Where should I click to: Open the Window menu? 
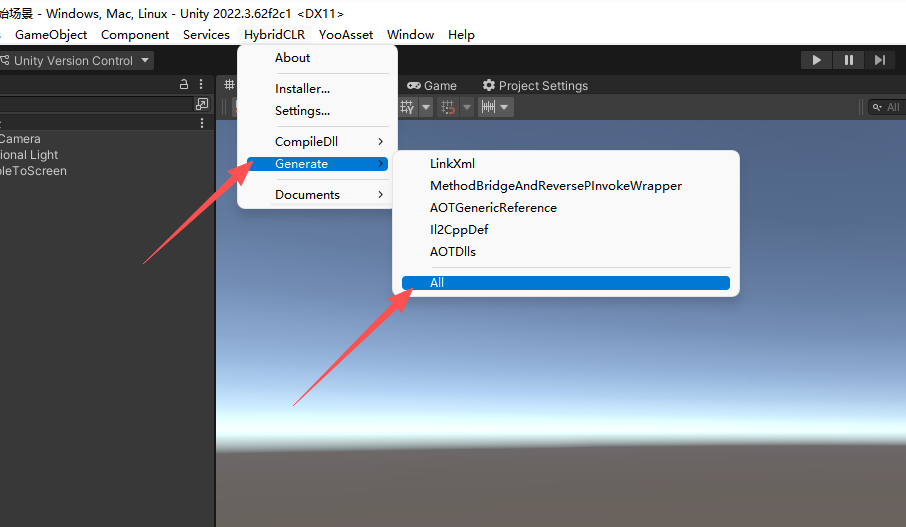(x=410, y=35)
